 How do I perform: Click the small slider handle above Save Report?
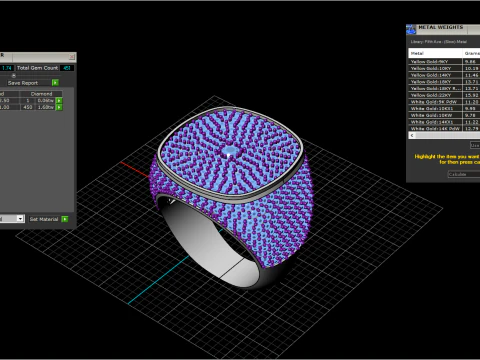14,76
